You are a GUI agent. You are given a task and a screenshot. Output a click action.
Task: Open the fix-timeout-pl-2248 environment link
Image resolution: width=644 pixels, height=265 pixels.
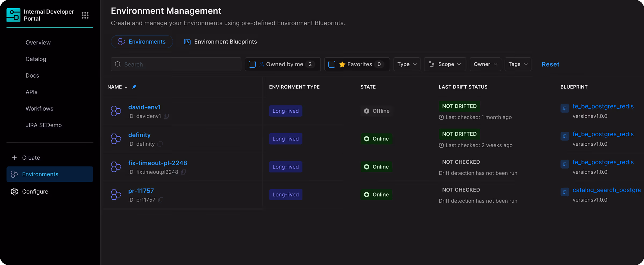158,163
